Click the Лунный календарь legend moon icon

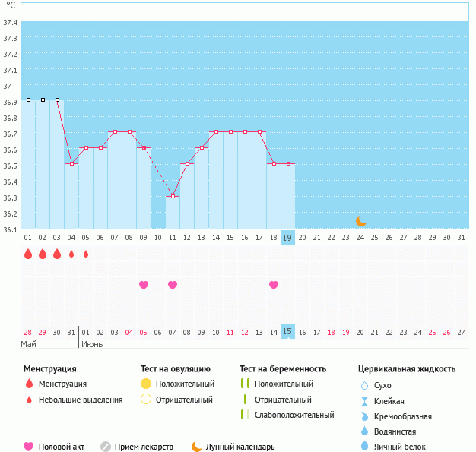click(197, 447)
